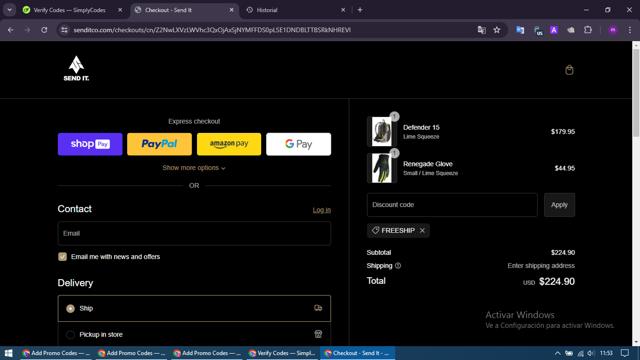Pay with Shop Pay button
Screen dimensions: 640x360
point(90,144)
